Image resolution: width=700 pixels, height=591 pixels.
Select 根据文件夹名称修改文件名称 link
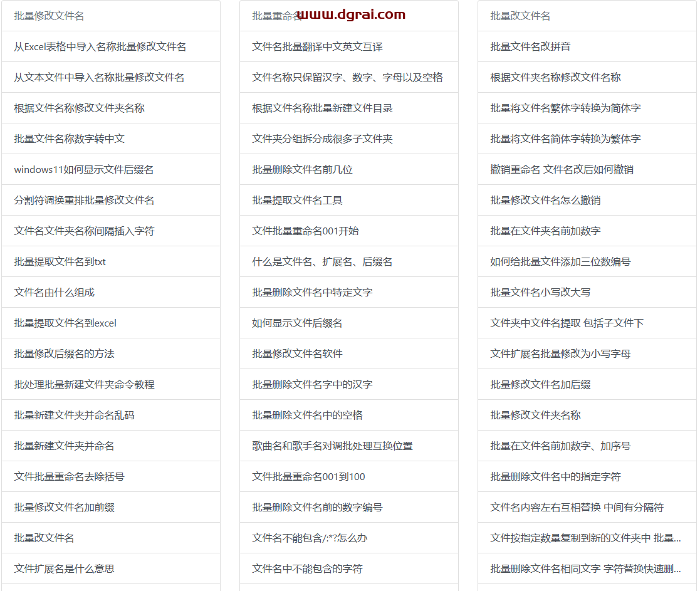pyautogui.click(x=555, y=77)
